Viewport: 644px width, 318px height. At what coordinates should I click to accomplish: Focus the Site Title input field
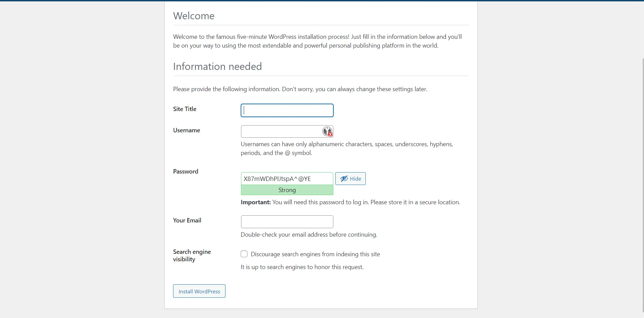click(x=287, y=110)
